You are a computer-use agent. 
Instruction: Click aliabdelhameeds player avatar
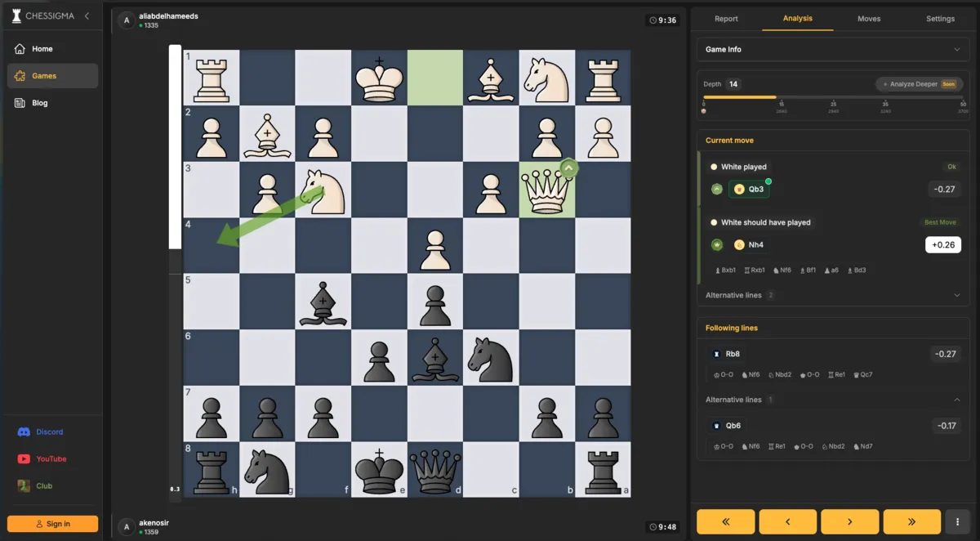coord(126,20)
